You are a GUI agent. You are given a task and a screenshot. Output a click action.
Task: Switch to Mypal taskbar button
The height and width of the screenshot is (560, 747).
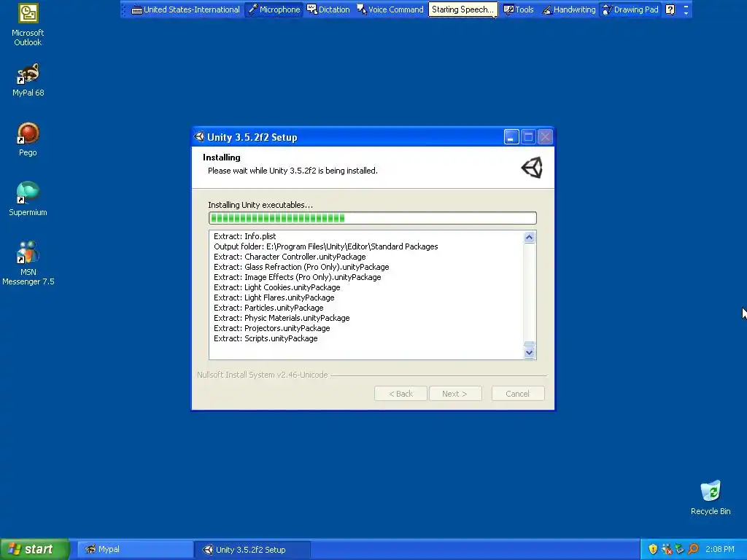point(135,550)
